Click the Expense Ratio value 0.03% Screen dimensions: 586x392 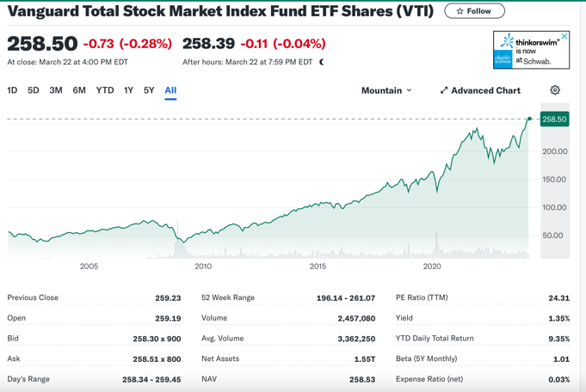coord(559,380)
